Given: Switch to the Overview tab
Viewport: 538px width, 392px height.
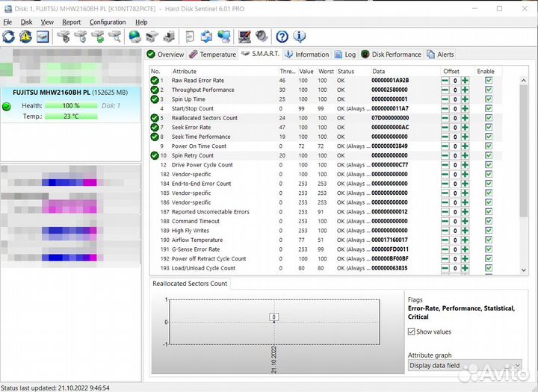Looking at the screenshot, I should pos(165,55).
